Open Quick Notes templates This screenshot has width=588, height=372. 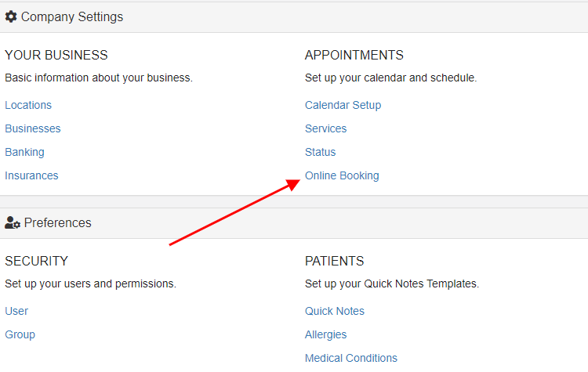coord(335,311)
